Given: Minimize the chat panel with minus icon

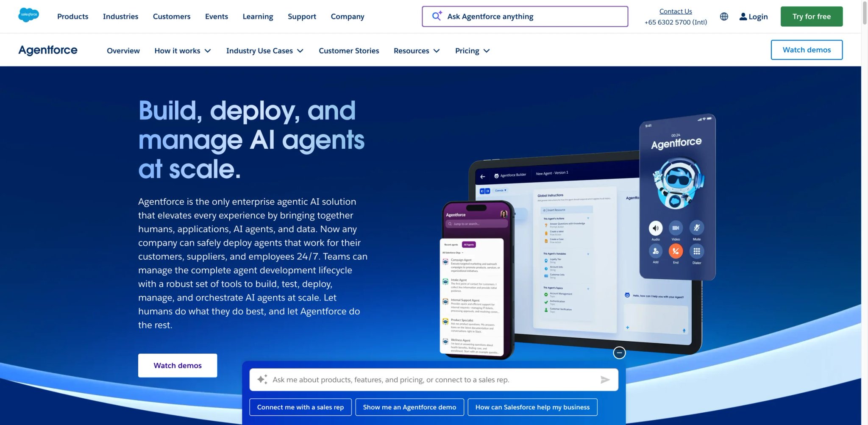Looking at the screenshot, I should pyautogui.click(x=619, y=353).
